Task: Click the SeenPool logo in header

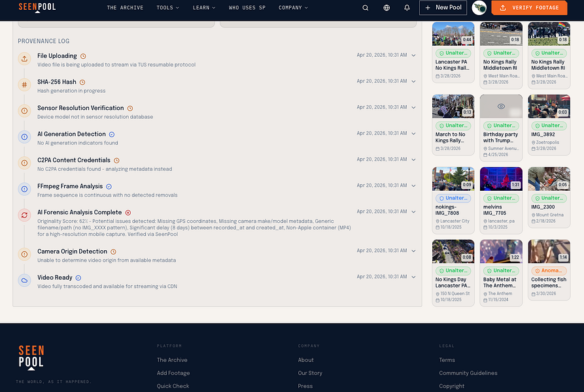Action: coord(37,7)
